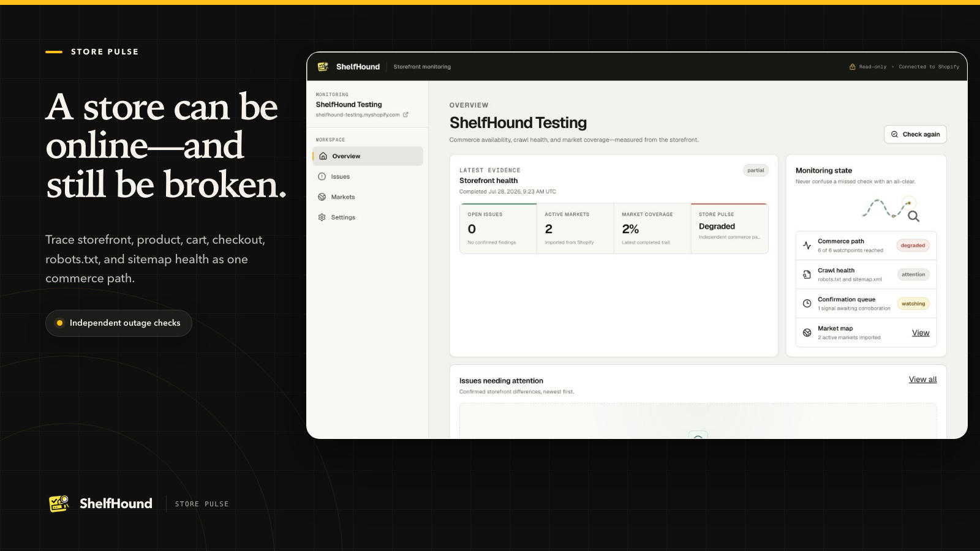980x551 pixels.
Task: Click the robots.txt and sitemap.xml text
Action: tap(850, 279)
